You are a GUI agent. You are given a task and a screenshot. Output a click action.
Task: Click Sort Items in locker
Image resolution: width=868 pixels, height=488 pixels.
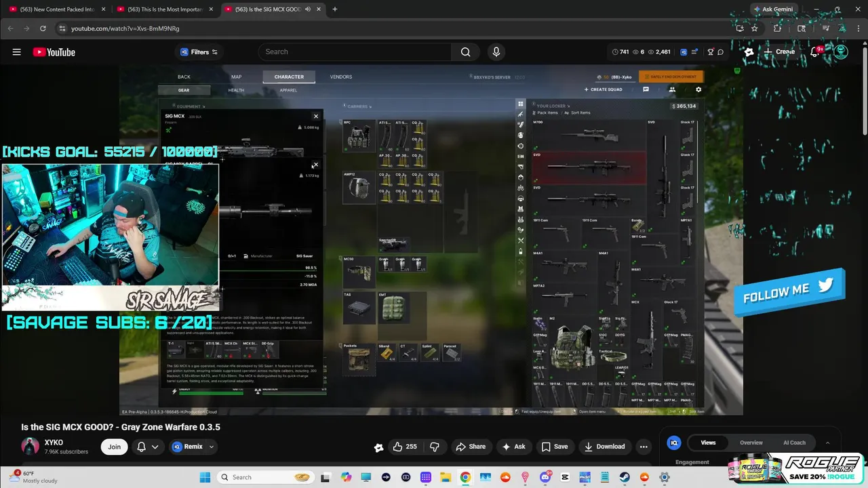pyautogui.click(x=576, y=113)
